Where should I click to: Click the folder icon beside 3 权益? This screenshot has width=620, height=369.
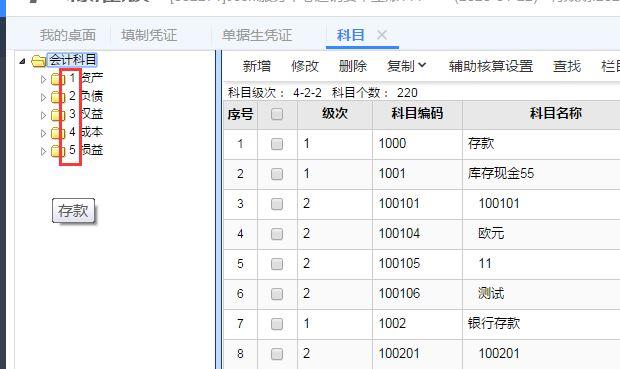(58, 115)
